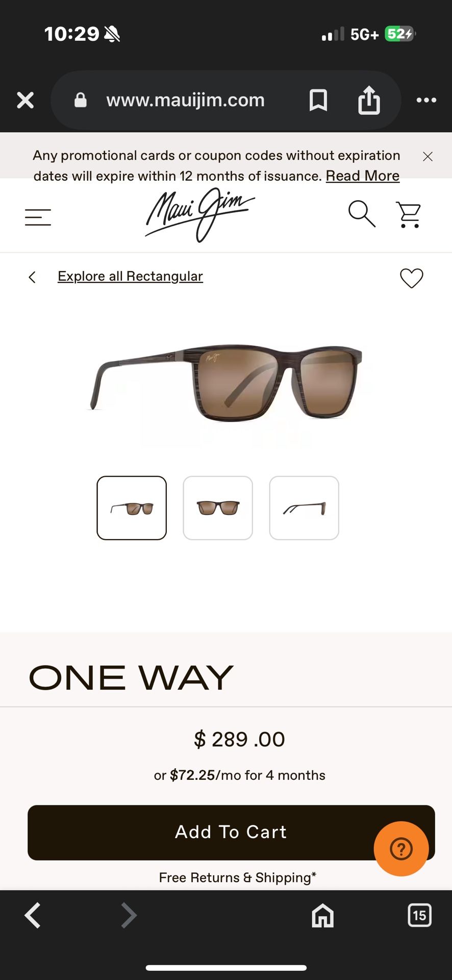452x980 pixels.
Task: Open browser three-dot options menu
Action: point(426,100)
